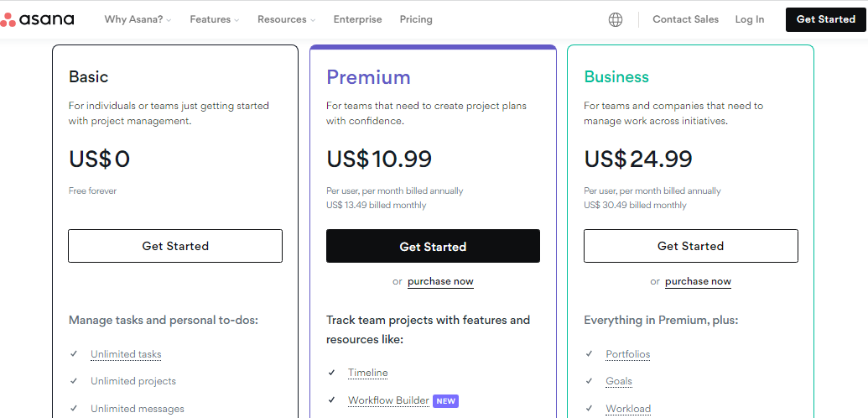The width and height of the screenshot is (868, 418).
Task: Click Get Started for Business plan
Action: click(x=690, y=246)
